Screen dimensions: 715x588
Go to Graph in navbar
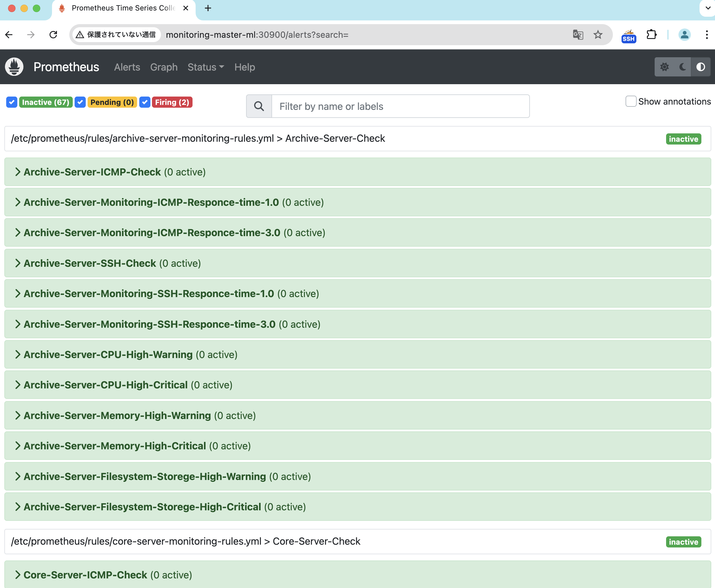pos(164,67)
